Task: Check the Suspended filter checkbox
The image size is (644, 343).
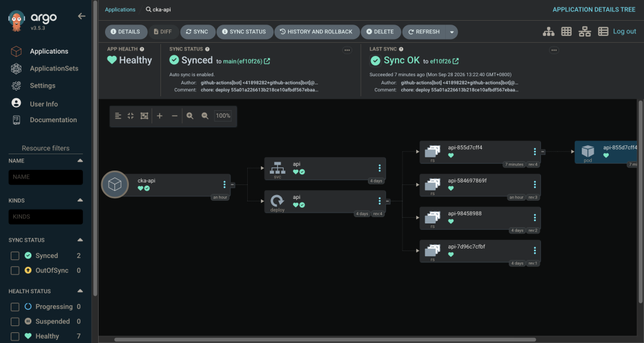Action: coord(15,322)
